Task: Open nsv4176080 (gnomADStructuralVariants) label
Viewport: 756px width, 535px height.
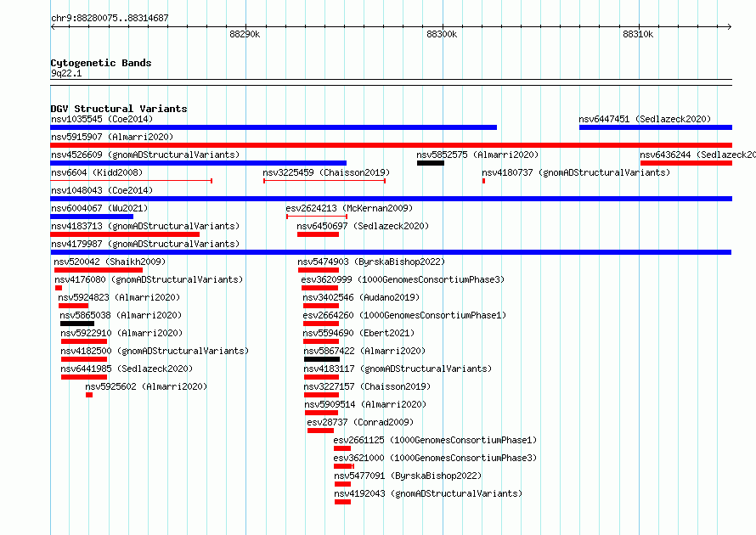Action: (149, 279)
